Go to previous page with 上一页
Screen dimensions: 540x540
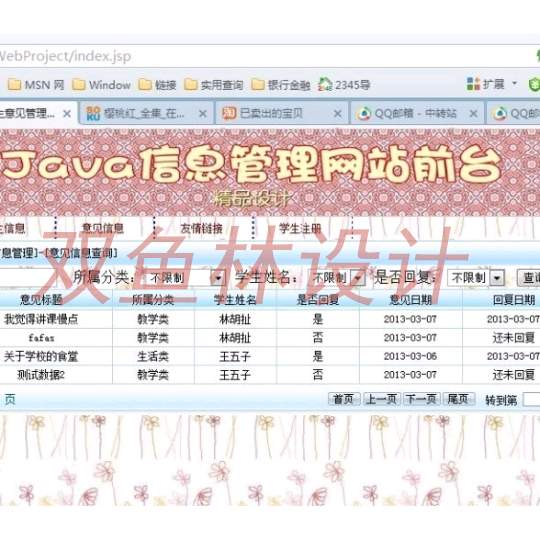[x=382, y=399]
